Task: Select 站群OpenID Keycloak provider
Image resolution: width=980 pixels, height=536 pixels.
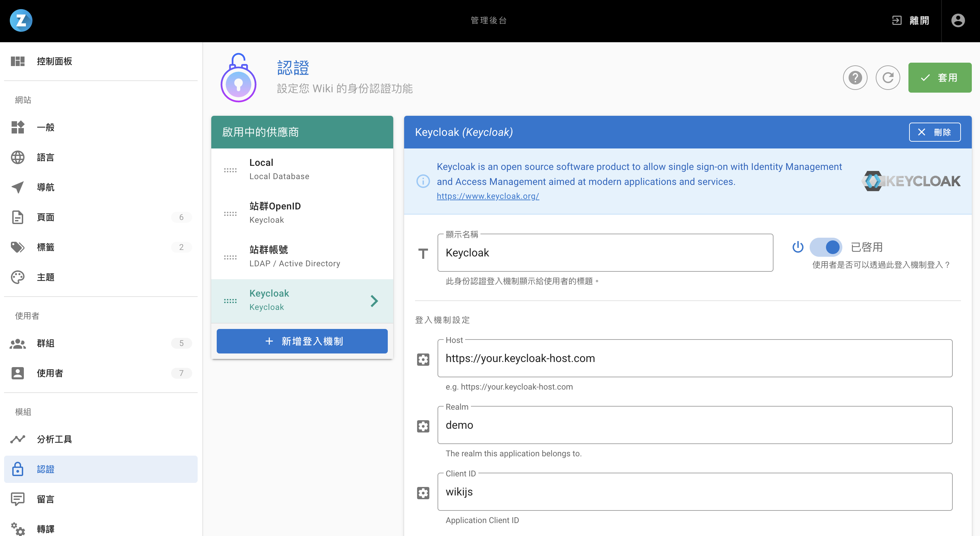Action: pyautogui.click(x=302, y=213)
